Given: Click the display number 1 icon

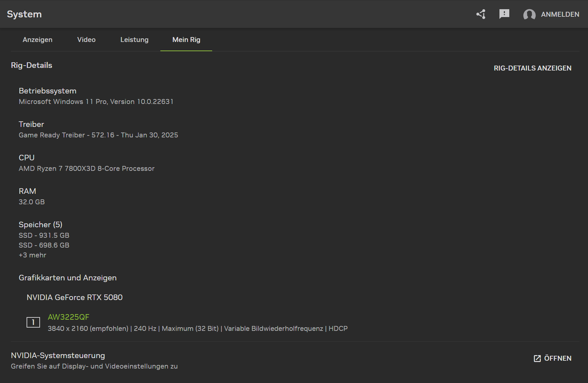Looking at the screenshot, I should click(x=33, y=322).
